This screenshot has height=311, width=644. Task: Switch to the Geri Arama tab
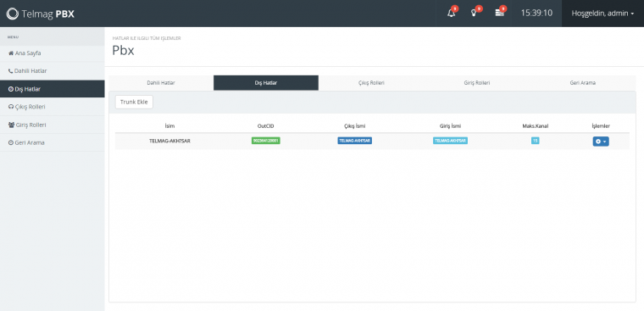coord(582,82)
